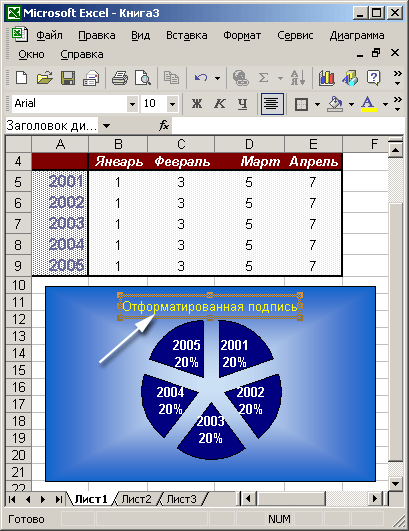Apply fill color with paint bucket icon
This screenshot has height=531, width=409.
coord(335,104)
